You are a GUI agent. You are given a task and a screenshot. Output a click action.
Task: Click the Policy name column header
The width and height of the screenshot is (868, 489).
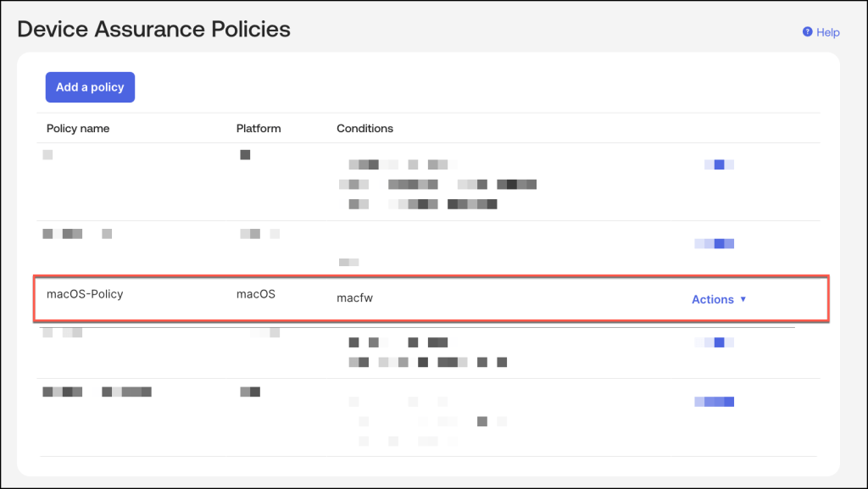point(78,129)
